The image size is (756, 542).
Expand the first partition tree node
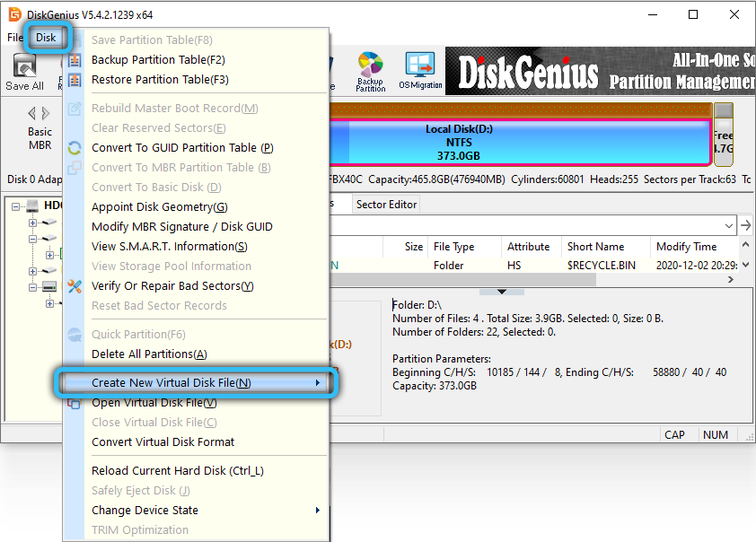[x=33, y=223]
